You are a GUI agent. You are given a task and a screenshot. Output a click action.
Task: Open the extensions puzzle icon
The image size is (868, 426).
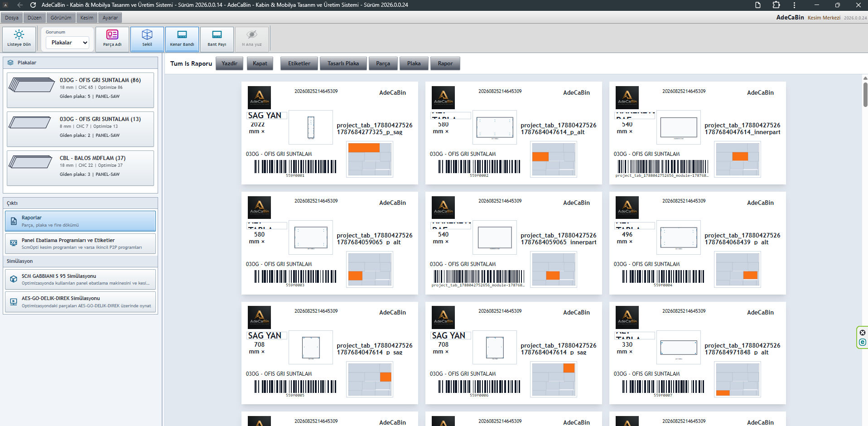click(x=776, y=5)
